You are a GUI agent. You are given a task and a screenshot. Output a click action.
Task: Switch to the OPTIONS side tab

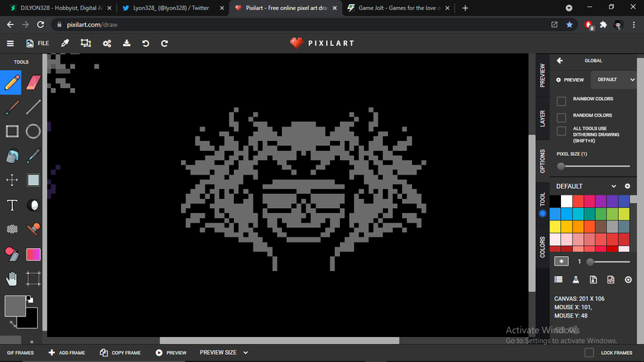[x=542, y=161]
